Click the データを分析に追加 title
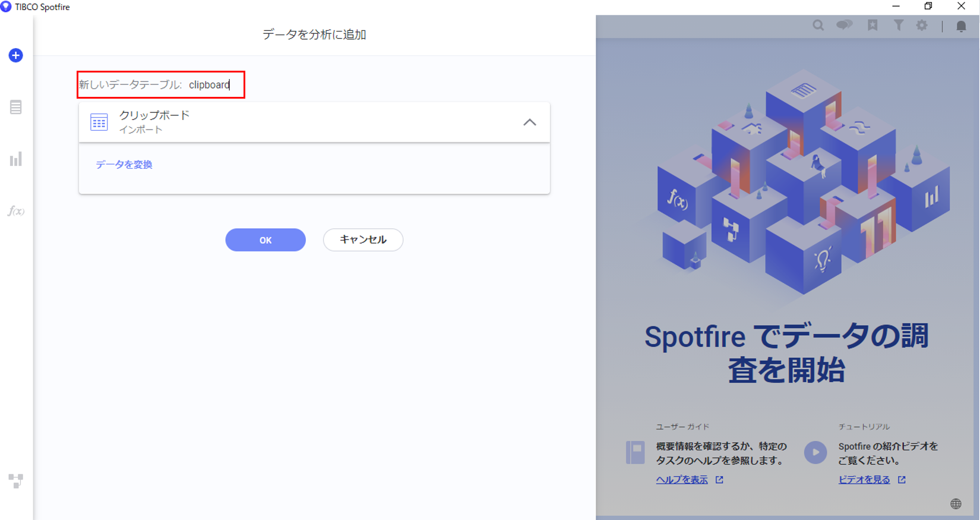Viewport: 980px width, 520px height. tap(314, 34)
